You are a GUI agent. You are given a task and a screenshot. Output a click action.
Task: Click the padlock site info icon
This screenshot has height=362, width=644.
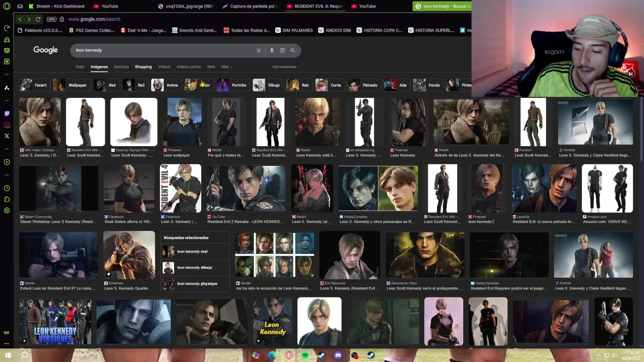62,19
